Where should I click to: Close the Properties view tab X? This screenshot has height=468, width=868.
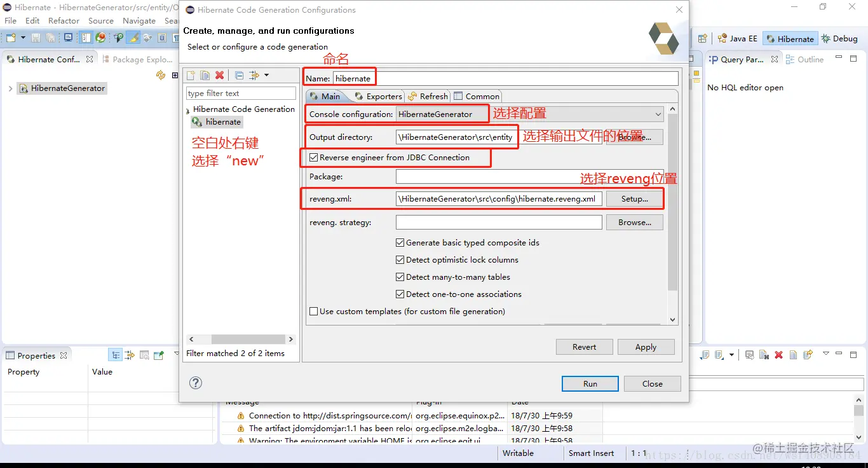click(64, 355)
